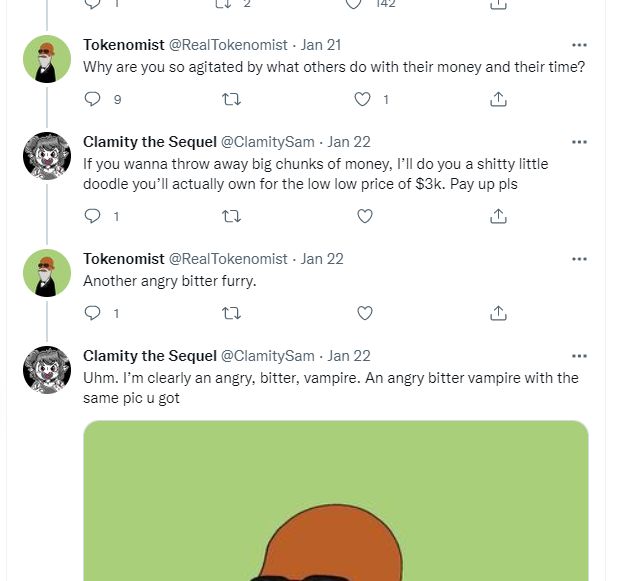
Task: Share Clamity's 'shitty little doodle' tweet
Action: click(498, 216)
